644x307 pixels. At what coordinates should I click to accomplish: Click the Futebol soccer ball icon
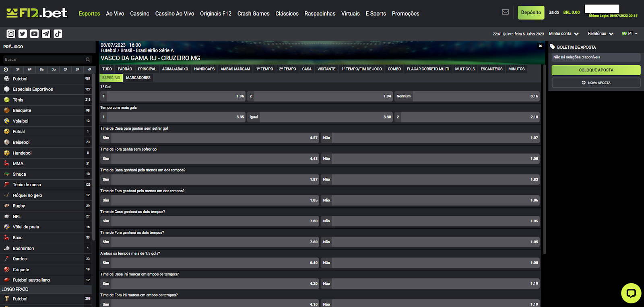click(x=6, y=79)
